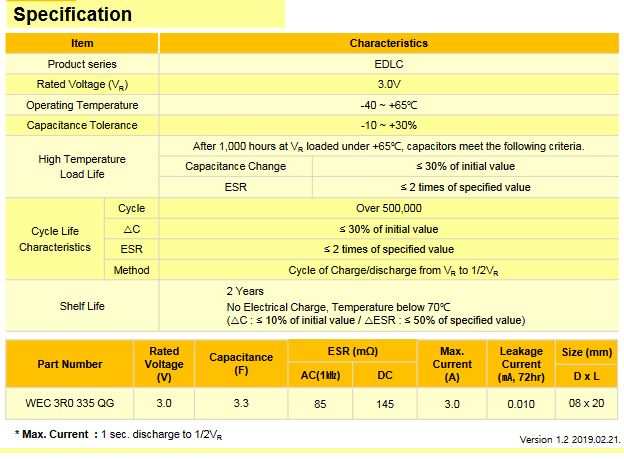Screen dimensions: 624x459
Task: Click the ESR (mΩ) column header
Action: pos(351,351)
